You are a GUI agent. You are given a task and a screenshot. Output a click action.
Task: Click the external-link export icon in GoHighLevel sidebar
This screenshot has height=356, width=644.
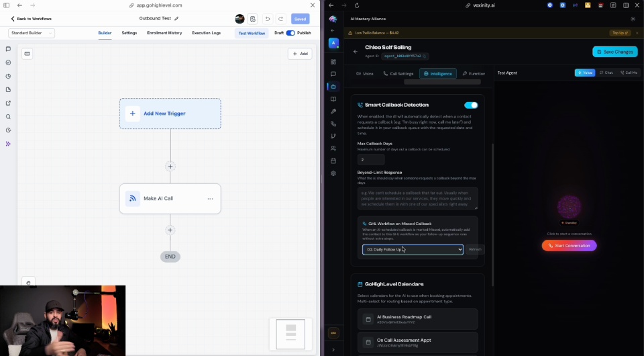[x=8, y=103]
